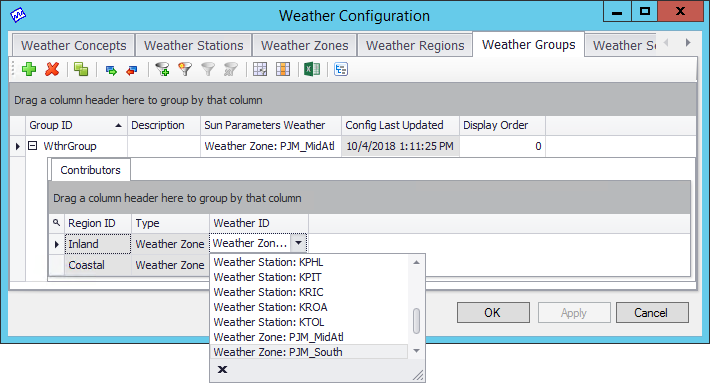Screen dimensions: 710x383
Task: Click the red arrow export icon
Action: tap(132, 70)
